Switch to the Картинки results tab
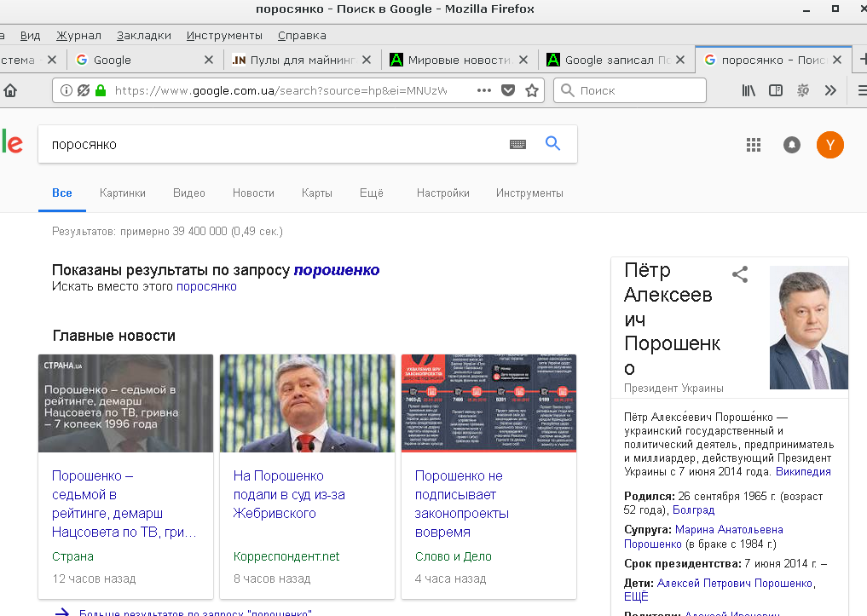 click(x=123, y=193)
